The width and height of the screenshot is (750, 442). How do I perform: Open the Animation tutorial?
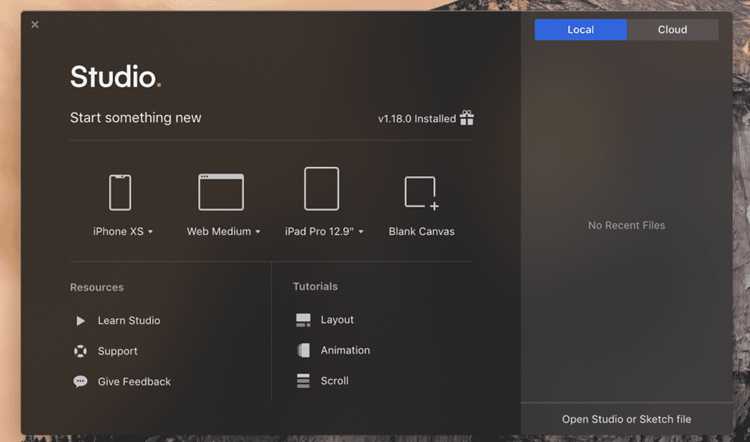pos(345,351)
